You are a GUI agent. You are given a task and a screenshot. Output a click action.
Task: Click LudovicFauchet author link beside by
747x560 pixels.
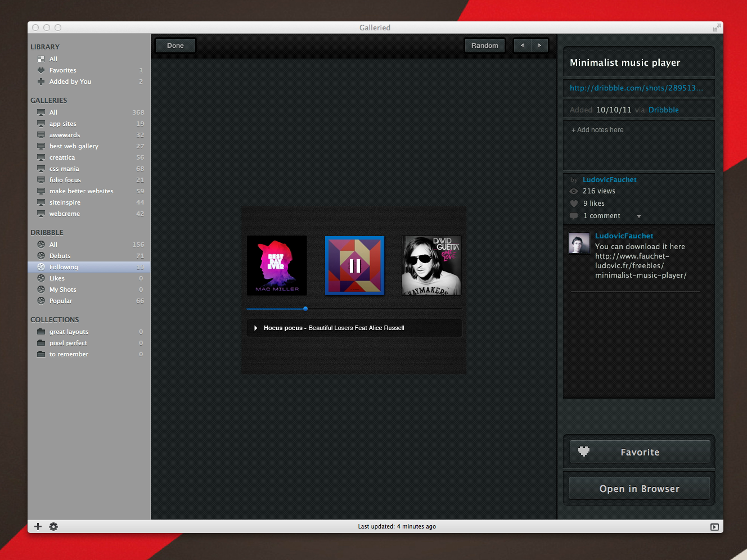pos(610,179)
